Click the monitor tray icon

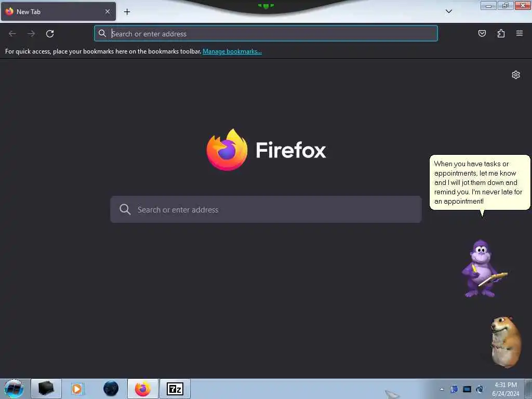click(x=467, y=389)
